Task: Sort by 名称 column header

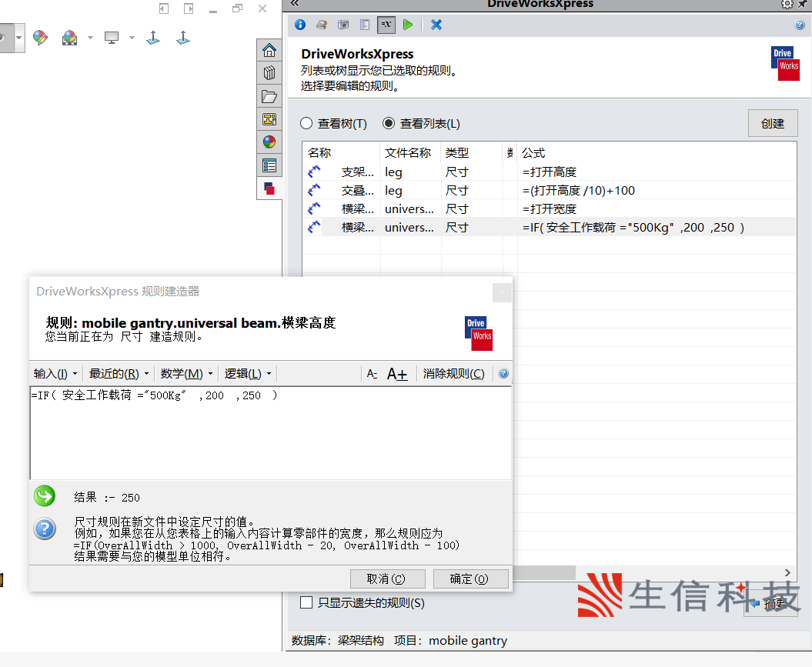Action: coord(341,152)
